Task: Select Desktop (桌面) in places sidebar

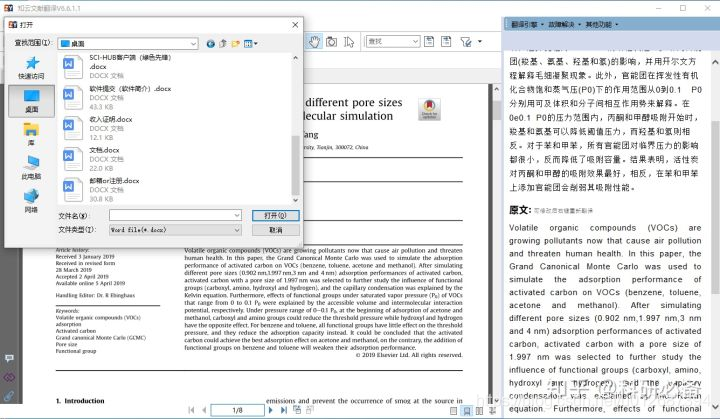Action: (31, 101)
